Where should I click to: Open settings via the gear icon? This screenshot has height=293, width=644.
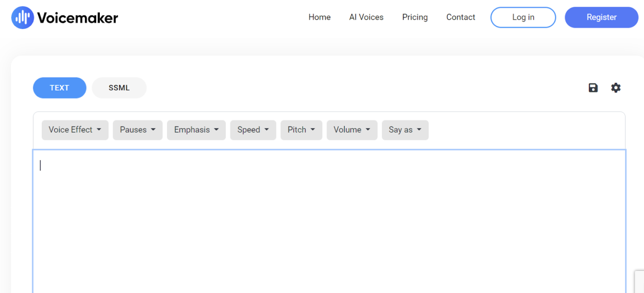pos(615,88)
